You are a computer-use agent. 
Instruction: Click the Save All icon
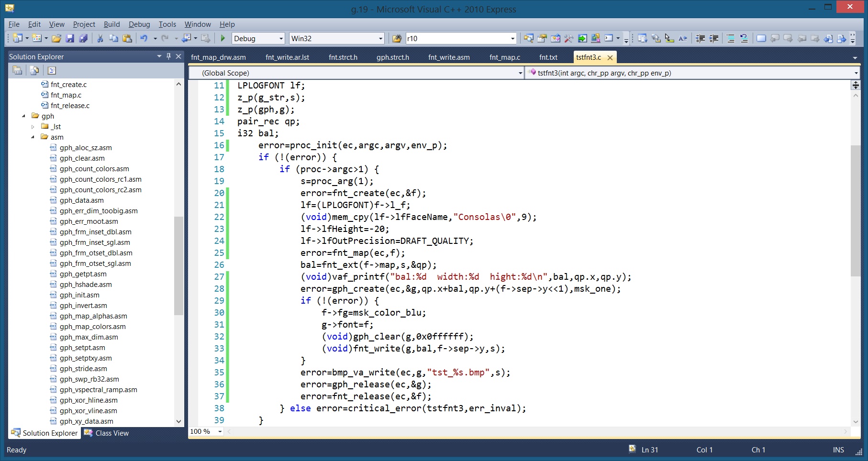(83, 38)
